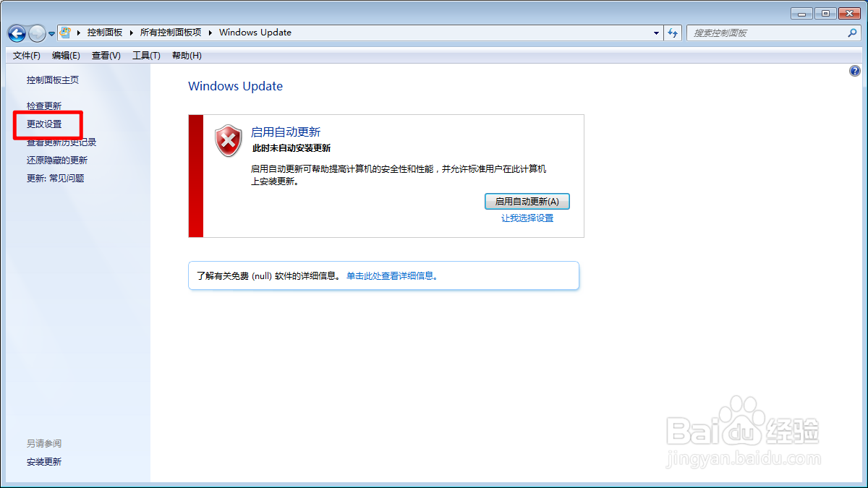Open the 工具(T) menu
868x488 pixels.
[146, 56]
